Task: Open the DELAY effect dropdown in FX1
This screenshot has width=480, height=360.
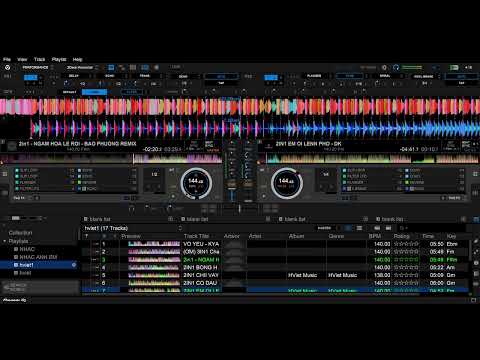Action: tap(76, 76)
